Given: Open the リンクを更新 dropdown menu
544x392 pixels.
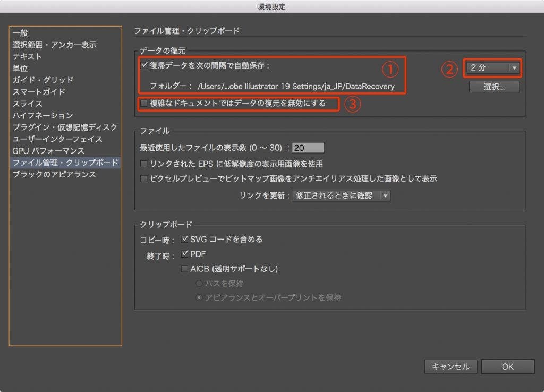Looking at the screenshot, I should coord(341,195).
